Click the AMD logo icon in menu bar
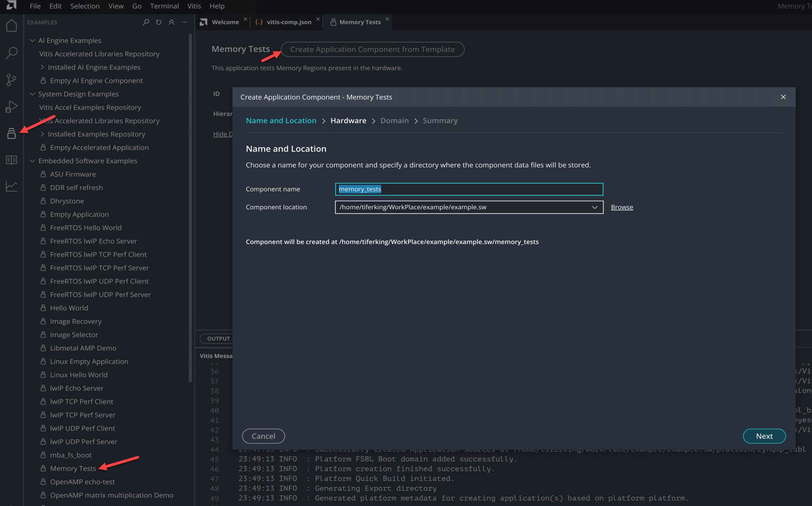Viewport: 812px width, 506px height. tap(11, 5)
